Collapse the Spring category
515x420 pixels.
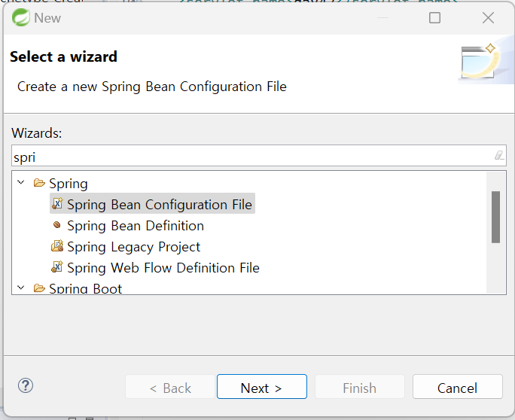[20, 182]
